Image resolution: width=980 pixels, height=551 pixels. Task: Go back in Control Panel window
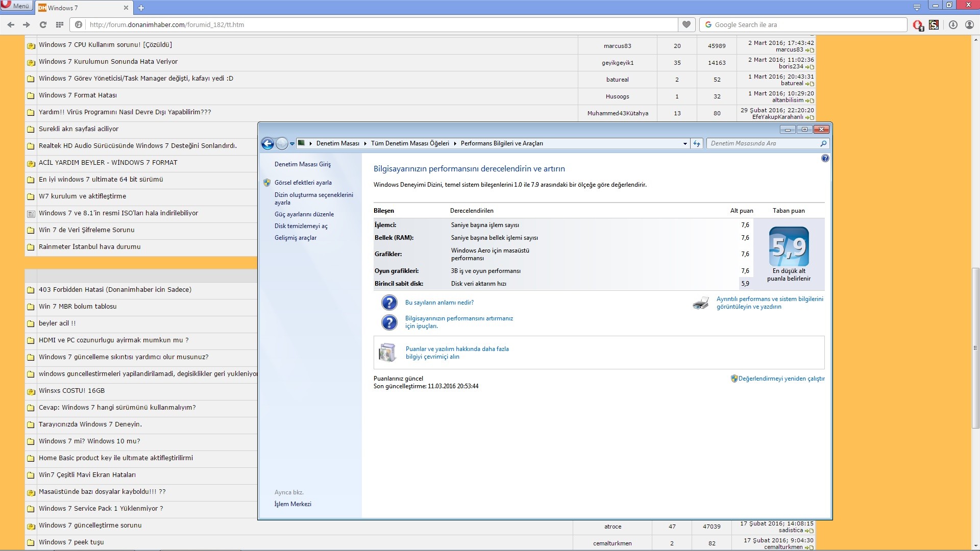tap(267, 143)
